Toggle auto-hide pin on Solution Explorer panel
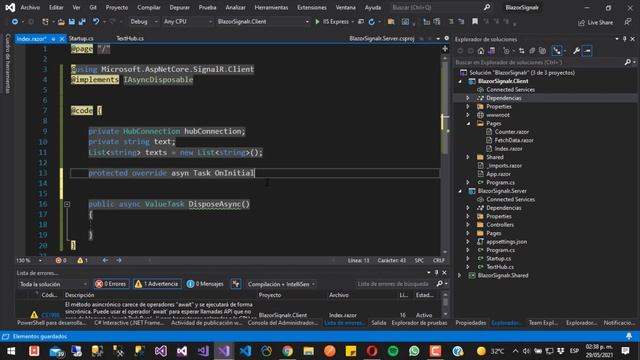 click(624, 39)
